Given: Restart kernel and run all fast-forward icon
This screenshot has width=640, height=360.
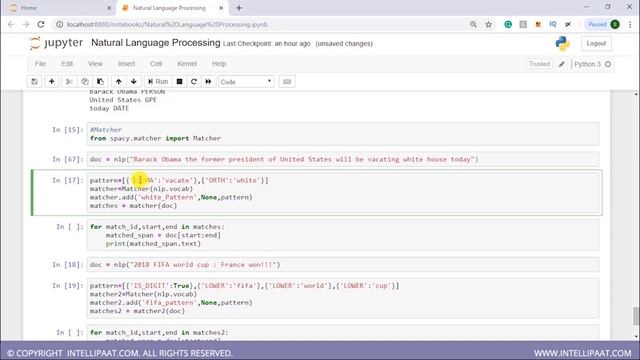Looking at the screenshot, I should (208, 82).
